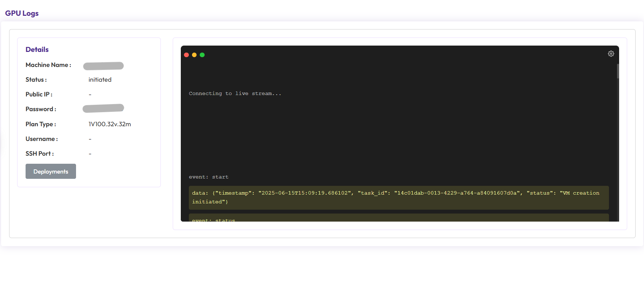
Task: Click the Machine Name label
Action: 48,65
